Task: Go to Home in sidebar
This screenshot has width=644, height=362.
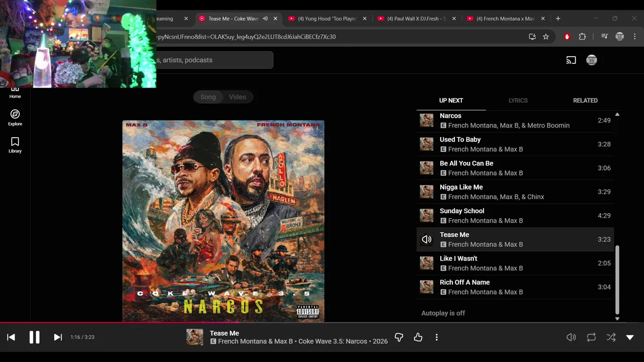Action: [15, 93]
